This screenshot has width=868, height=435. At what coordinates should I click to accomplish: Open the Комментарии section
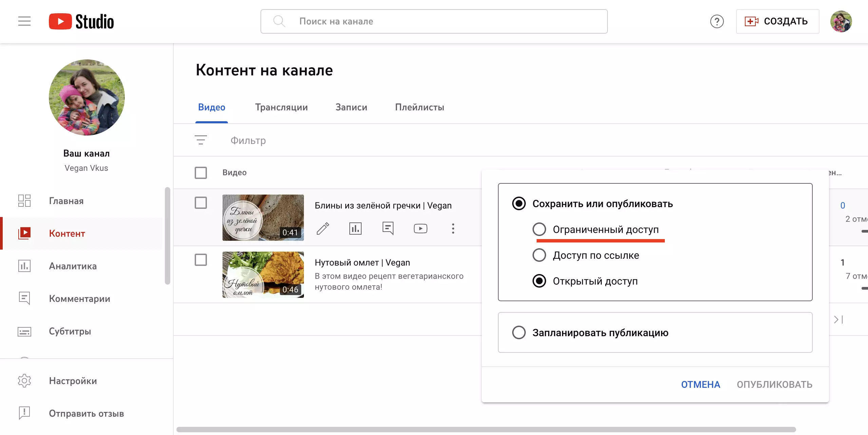tap(81, 298)
